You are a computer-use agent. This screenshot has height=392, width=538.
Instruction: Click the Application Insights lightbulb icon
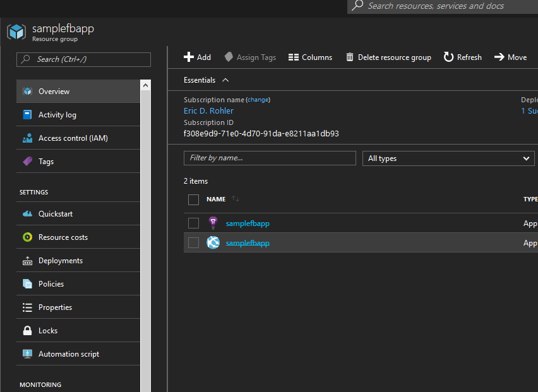(213, 223)
